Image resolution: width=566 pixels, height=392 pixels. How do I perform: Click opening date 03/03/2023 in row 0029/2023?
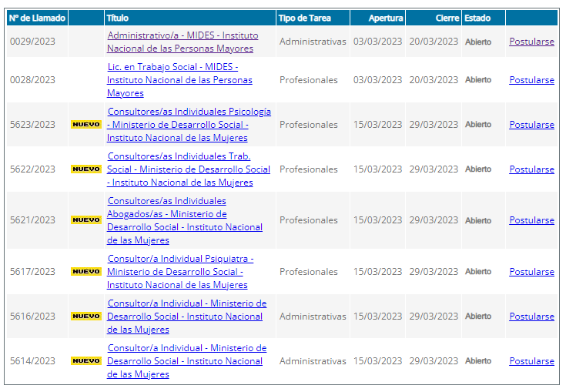(x=377, y=42)
